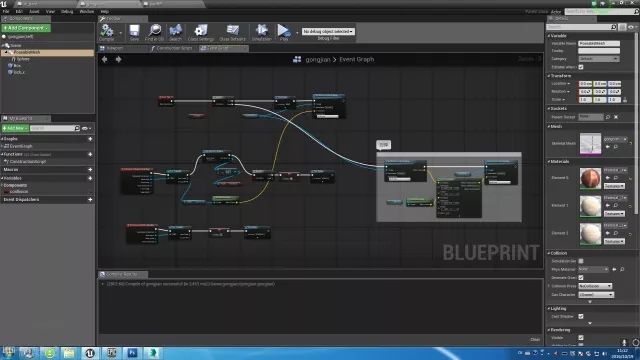The width and height of the screenshot is (640, 360).
Task: Click the green Add Component button
Action: [x=26, y=28]
